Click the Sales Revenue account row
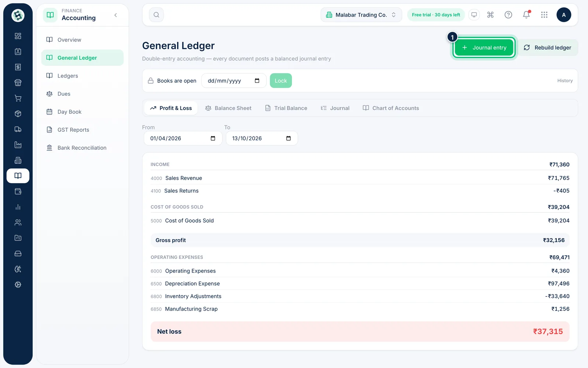This screenshot has height=368, width=588. pos(360,178)
